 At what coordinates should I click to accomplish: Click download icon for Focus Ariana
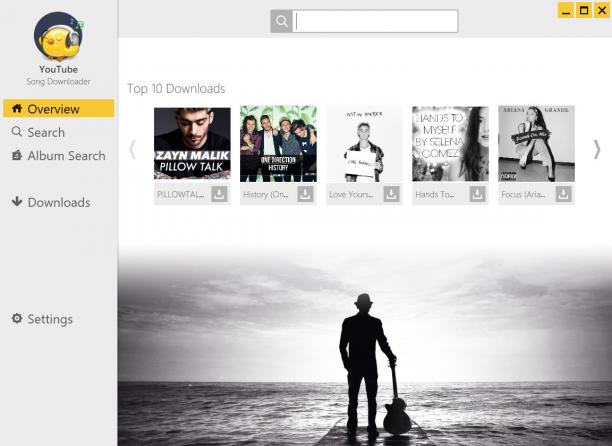[563, 194]
